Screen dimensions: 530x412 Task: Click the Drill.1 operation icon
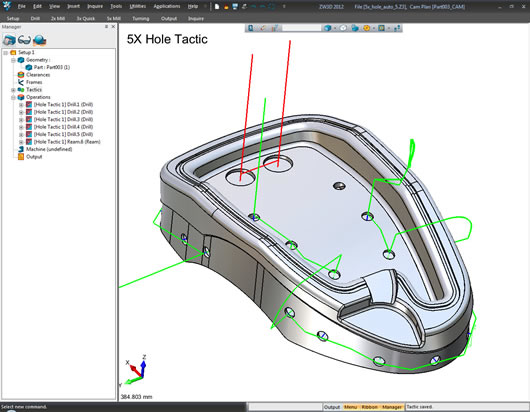pos(29,104)
